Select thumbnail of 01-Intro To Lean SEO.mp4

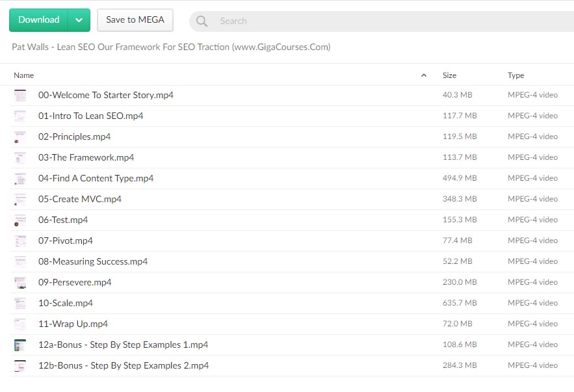pyautogui.click(x=20, y=116)
